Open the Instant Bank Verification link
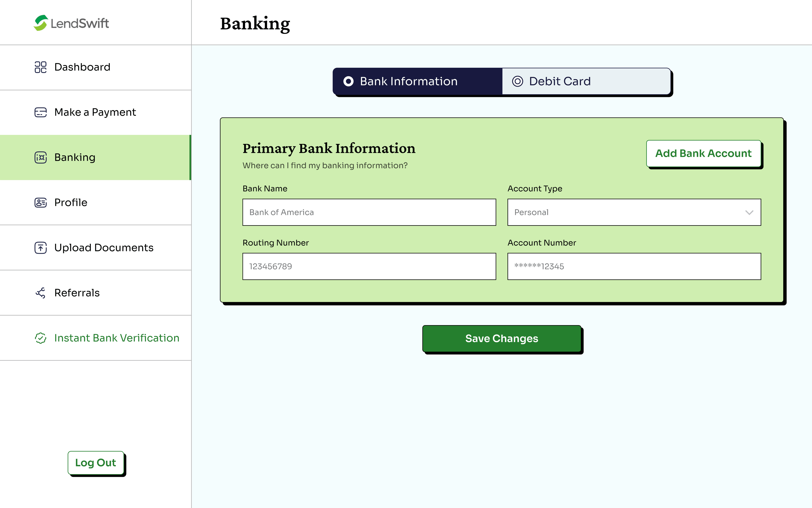The height and width of the screenshot is (508, 812). coord(96,338)
